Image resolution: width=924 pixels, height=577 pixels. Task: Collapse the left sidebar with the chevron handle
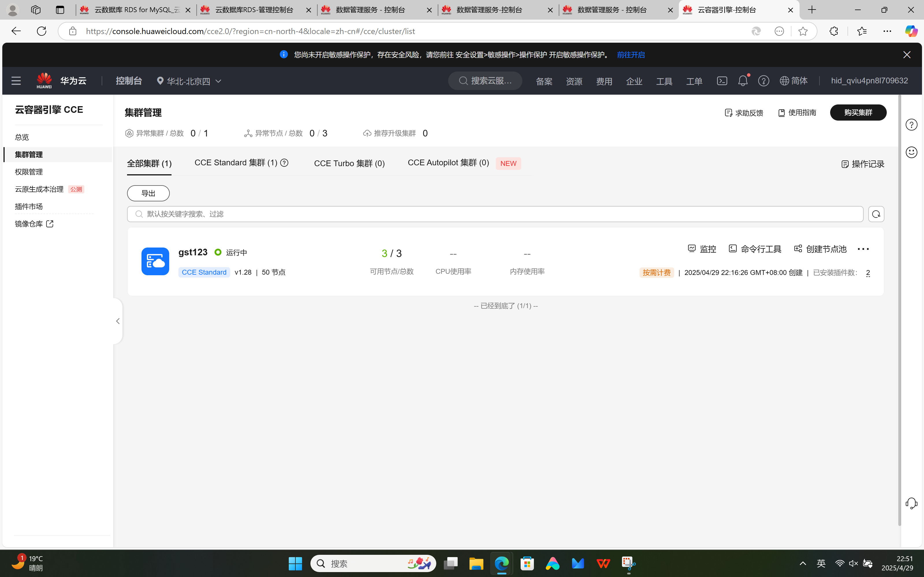tap(118, 321)
